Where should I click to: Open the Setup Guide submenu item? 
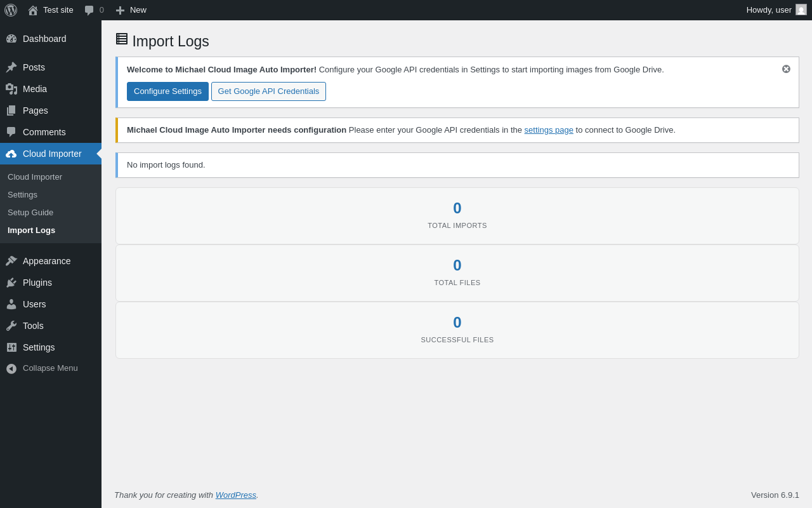pos(30,213)
